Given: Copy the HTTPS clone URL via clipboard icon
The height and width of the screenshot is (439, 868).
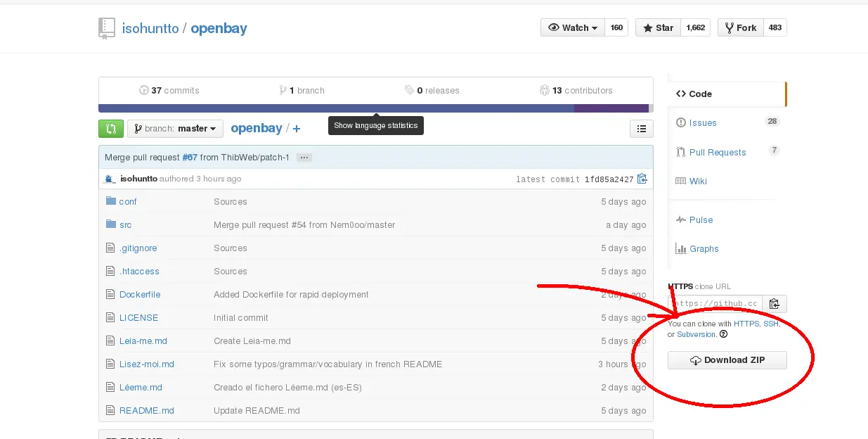Looking at the screenshot, I should tap(774, 303).
